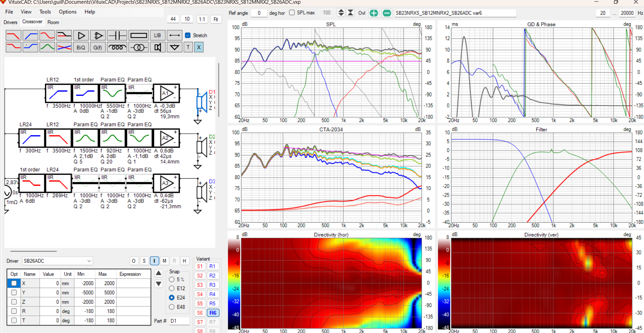The height and width of the screenshot is (333, 644).
Task: Click the Fit button
Action: click(x=216, y=19)
